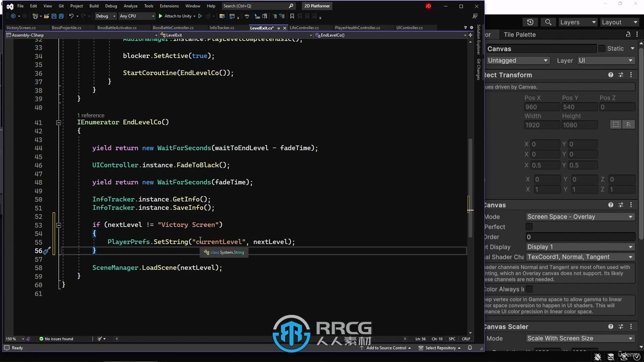
Task: Open the EndLevelCo member dropdown
Action: (389, 35)
